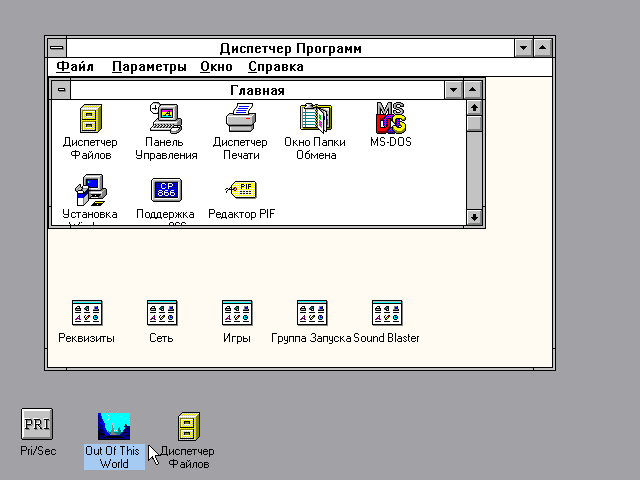
Task: Open Диспетчер Программ control menu box
Action: pos(57,48)
